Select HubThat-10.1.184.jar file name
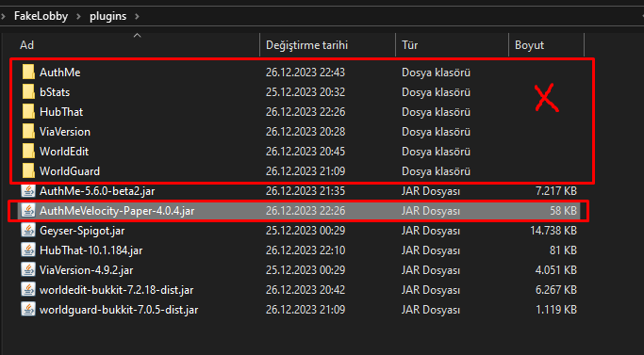Image resolution: width=644 pixels, height=355 pixels. (91, 250)
